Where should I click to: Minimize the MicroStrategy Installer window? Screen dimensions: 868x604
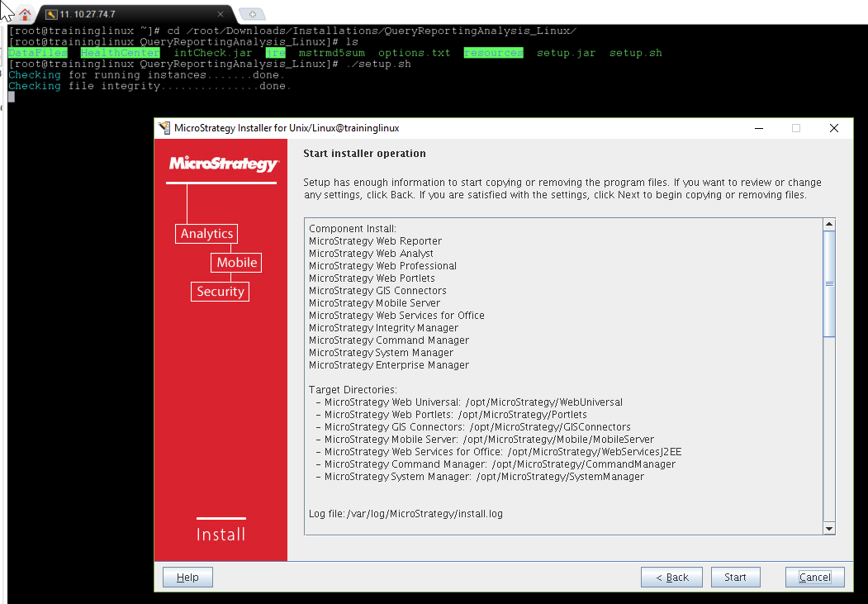click(758, 128)
